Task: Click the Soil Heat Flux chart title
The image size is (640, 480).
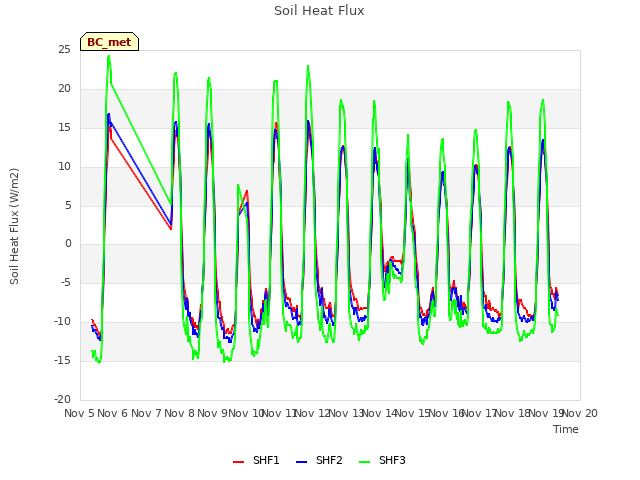Action: pyautogui.click(x=319, y=11)
